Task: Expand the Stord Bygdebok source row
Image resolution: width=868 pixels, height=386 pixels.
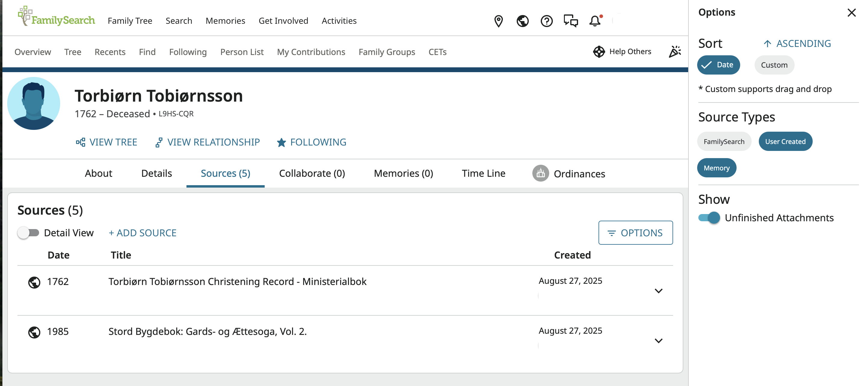Action: 658,341
